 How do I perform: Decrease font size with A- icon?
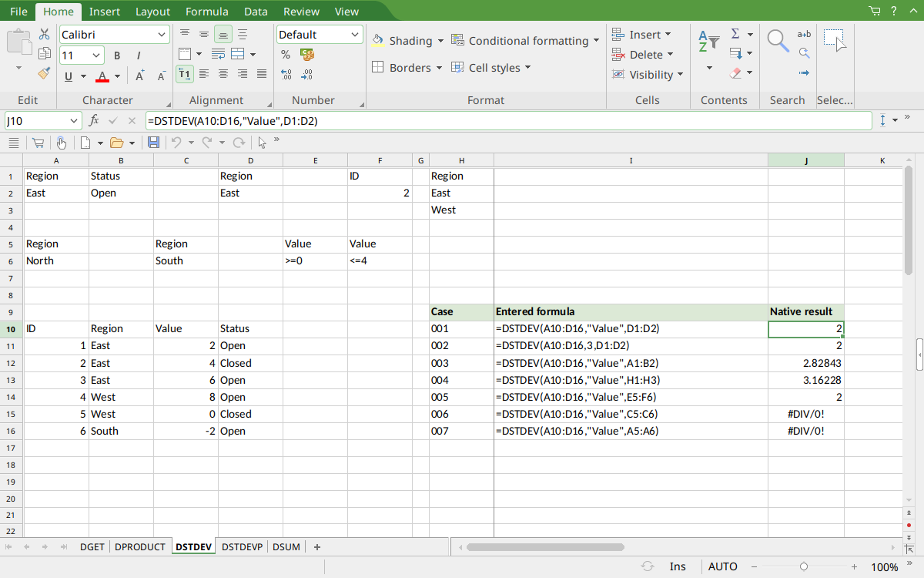pyautogui.click(x=162, y=76)
